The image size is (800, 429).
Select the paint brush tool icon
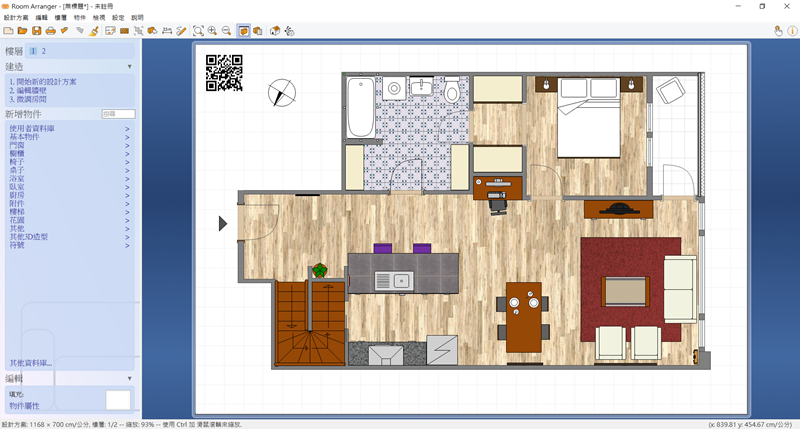pos(94,31)
